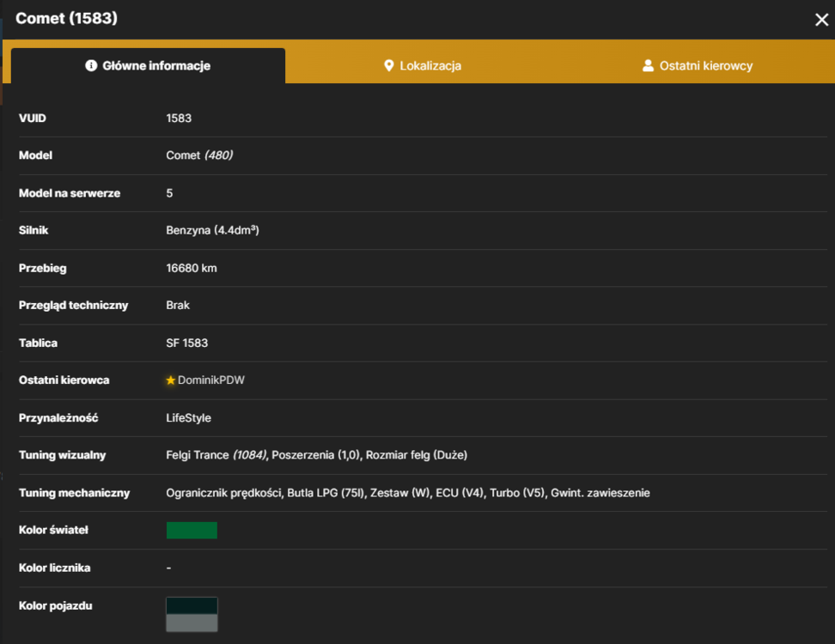Click the Kolor licznika dash value
This screenshot has height=644, width=835.
pos(169,568)
